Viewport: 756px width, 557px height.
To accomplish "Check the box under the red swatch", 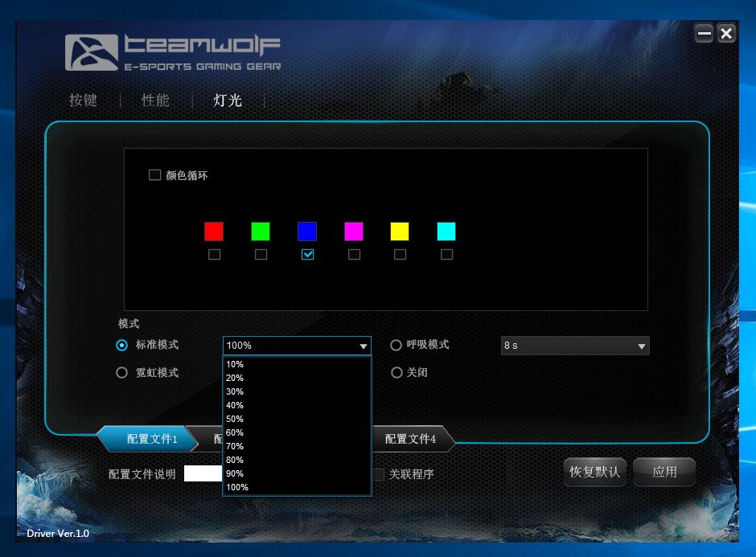I will pyautogui.click(x=214, y=254).
